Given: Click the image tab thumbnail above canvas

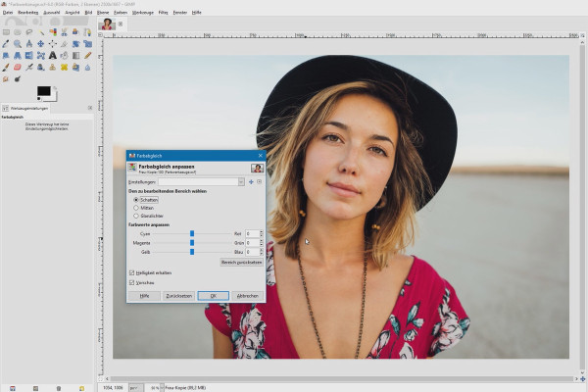Looking at the screenshot, I should tap(107, 24).
